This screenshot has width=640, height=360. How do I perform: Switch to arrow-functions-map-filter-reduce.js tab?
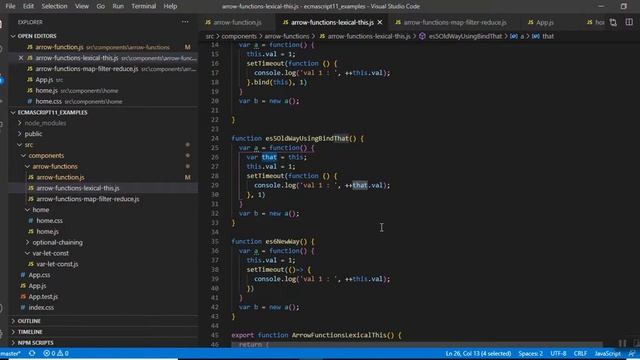pyautogui.click(x=455, y=22)
